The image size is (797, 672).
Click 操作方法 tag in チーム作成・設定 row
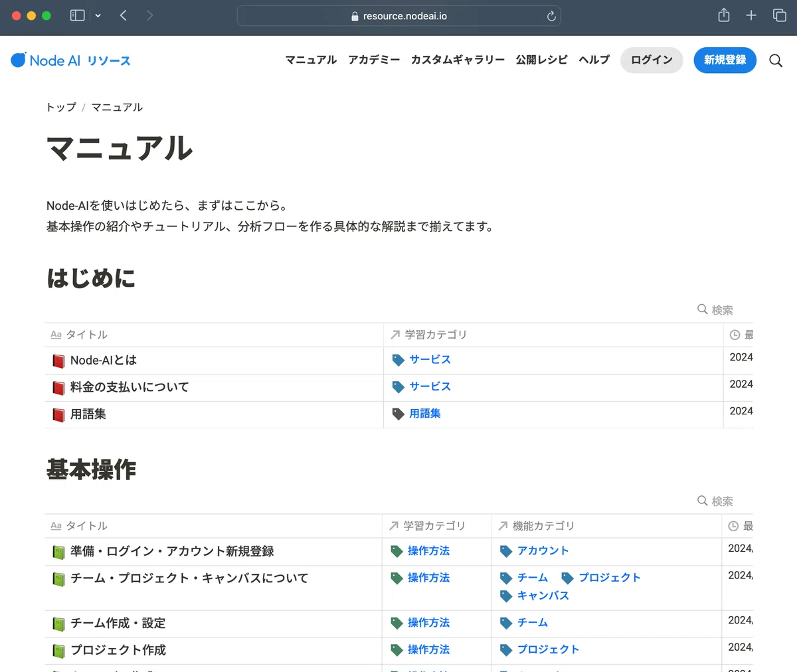click(428, 622)
